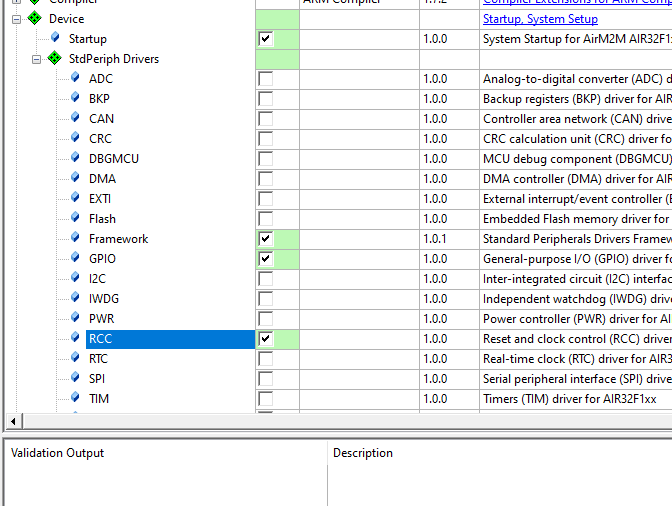Click the blue component icon next to CAN

tap(75, 119)
